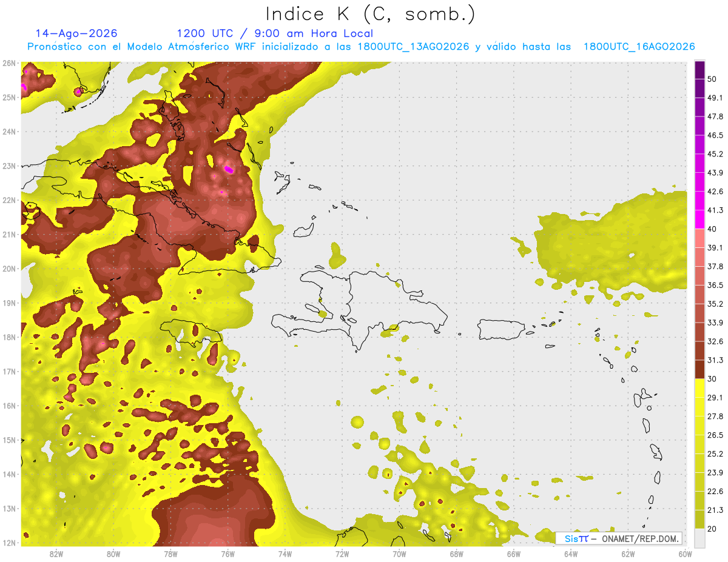Click the 23N latitude label
728x562 pixels.
[8, 166]
